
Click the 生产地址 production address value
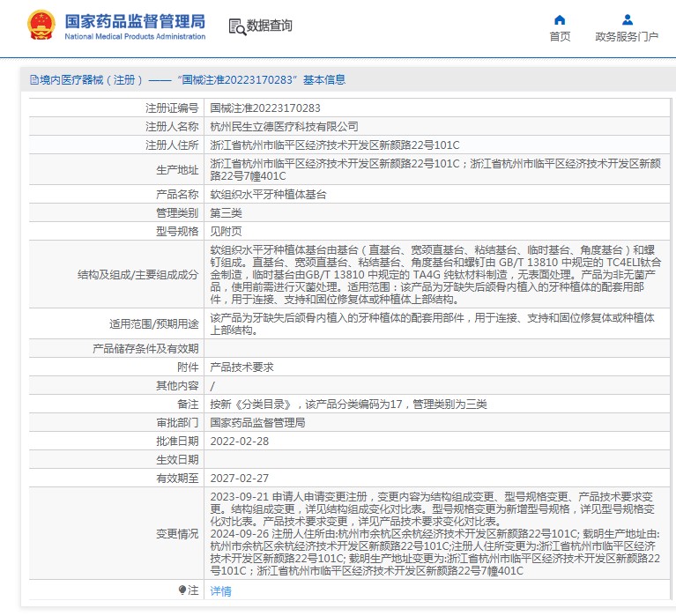435,169
